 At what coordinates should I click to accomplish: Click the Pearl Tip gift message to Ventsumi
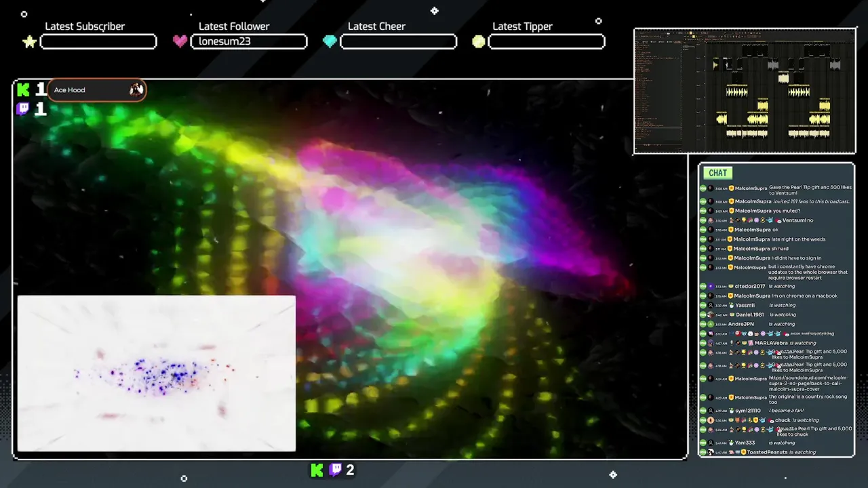(810, 190)
